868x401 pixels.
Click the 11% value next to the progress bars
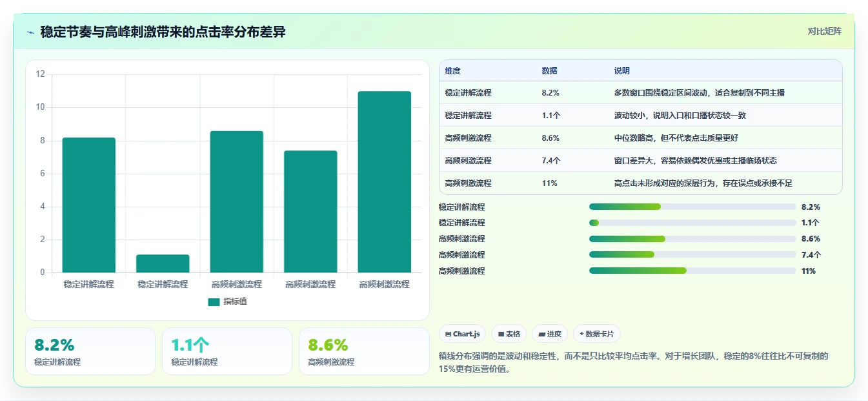(809, 271)
